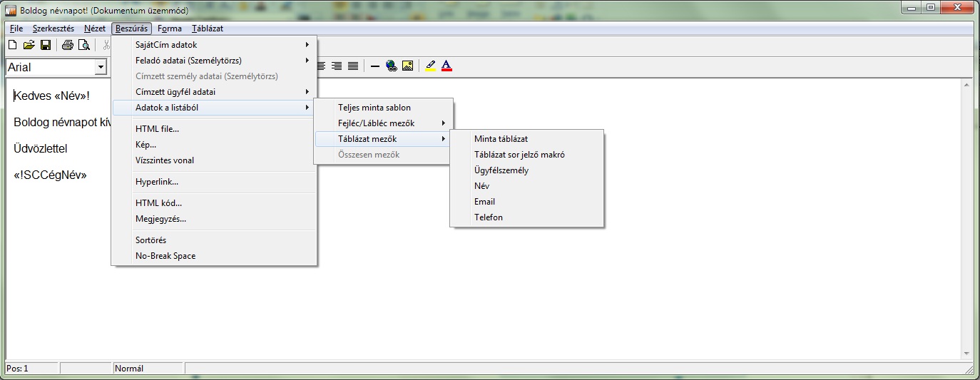The width and height of the screenshot is (980, 380).
Task: Expand SajátCím adatok submenu
Action: (x=214, y=45)
